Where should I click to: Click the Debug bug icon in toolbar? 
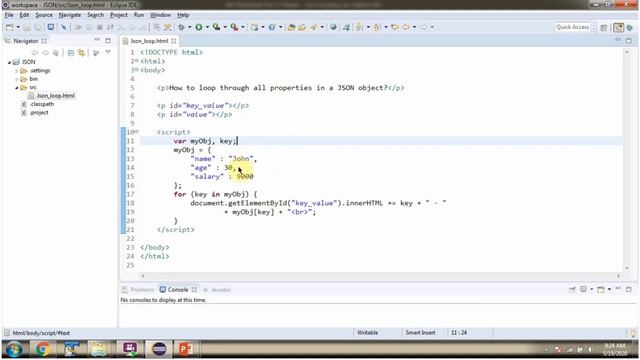click(x=181, y=27)
